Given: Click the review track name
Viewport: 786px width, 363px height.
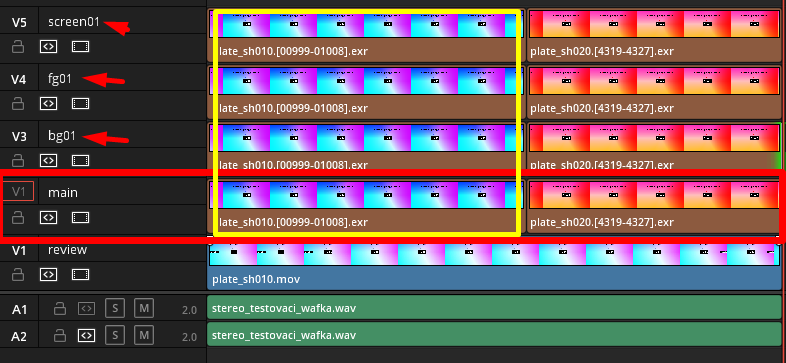Looking at the screenshot, I should click(x=68, y=249).
